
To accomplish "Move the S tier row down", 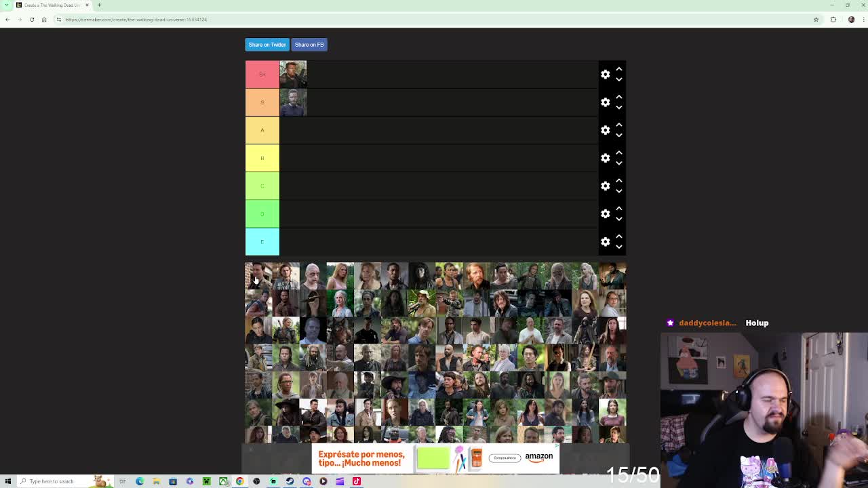I will (x=618, y=107).
